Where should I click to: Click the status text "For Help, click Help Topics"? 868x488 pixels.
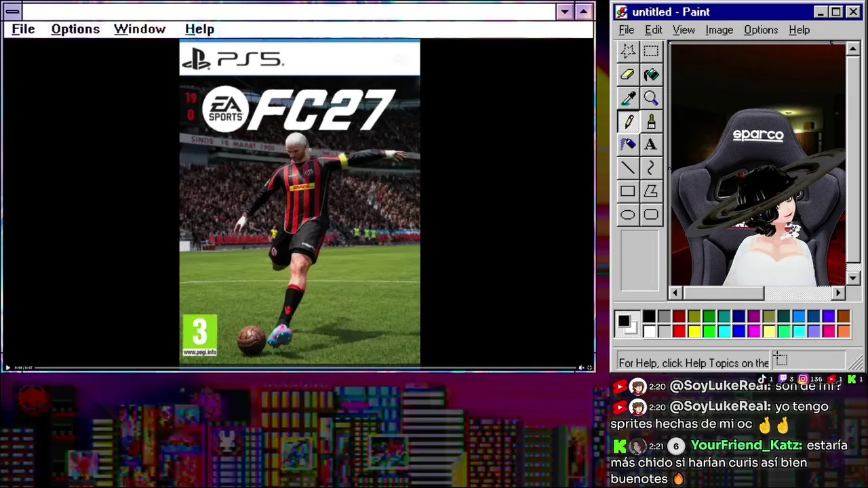[x=694, y=363]
